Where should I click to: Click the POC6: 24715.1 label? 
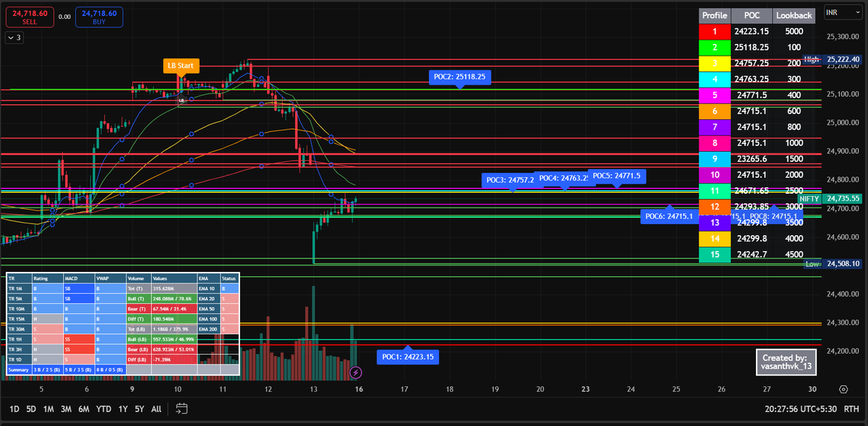[x=670, y=216]
